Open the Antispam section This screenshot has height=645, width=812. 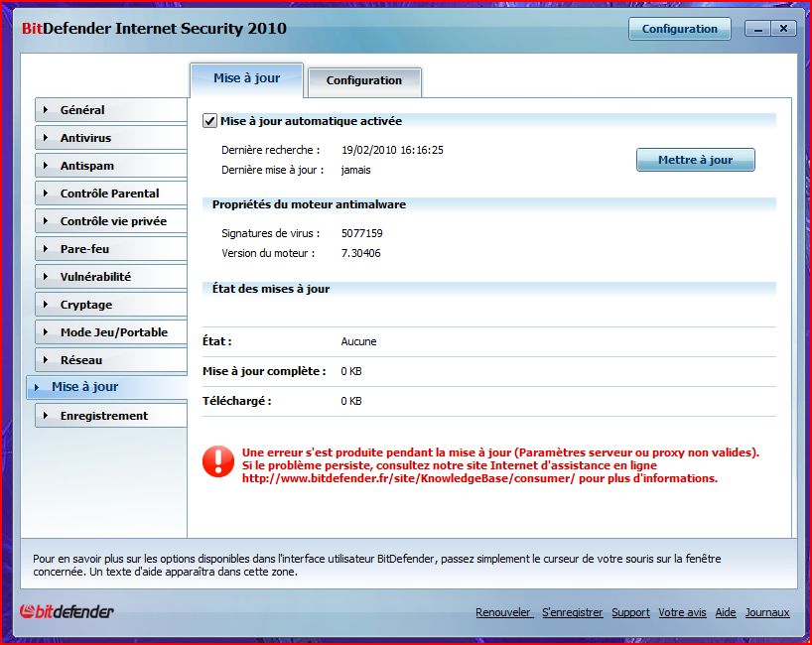tap(111, 166)
